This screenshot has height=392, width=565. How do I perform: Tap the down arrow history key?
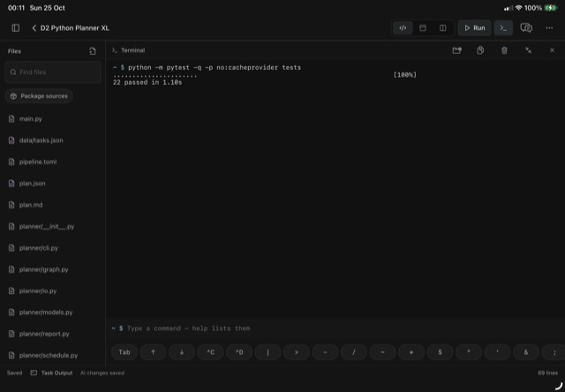click(x=182, y=352)
